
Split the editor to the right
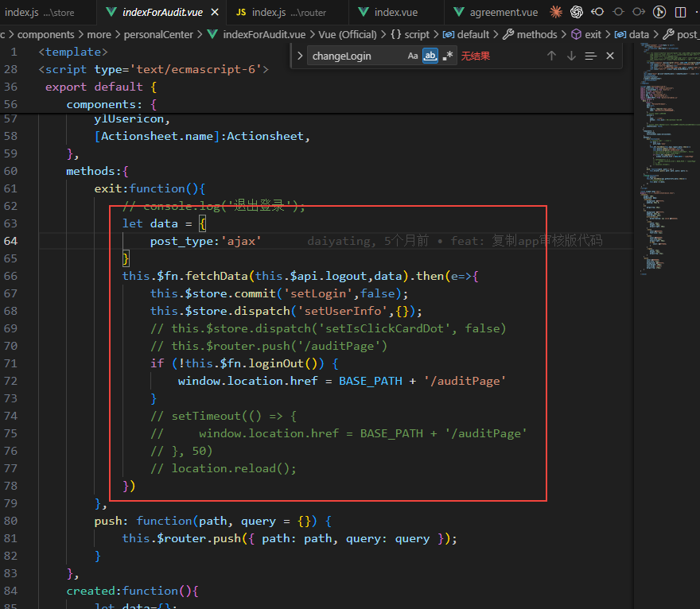tap(679, 12)
